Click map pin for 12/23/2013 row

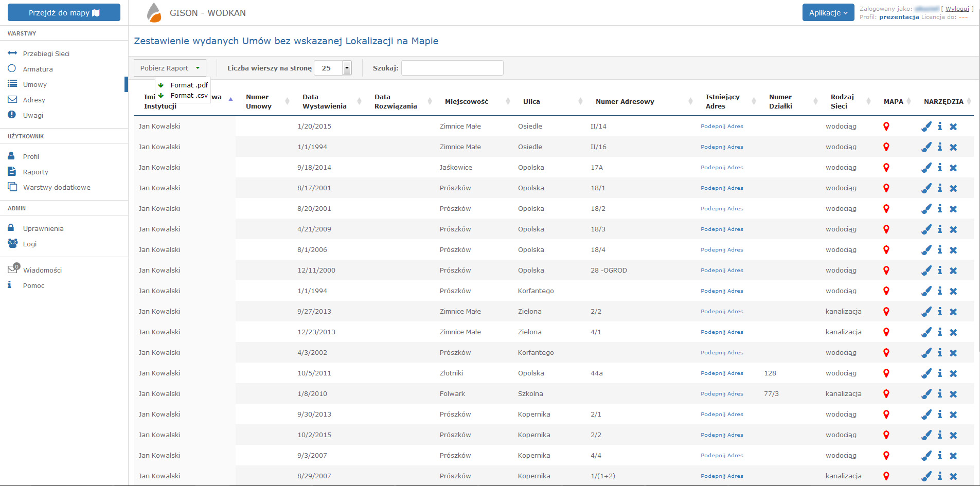tap(886, 332)
